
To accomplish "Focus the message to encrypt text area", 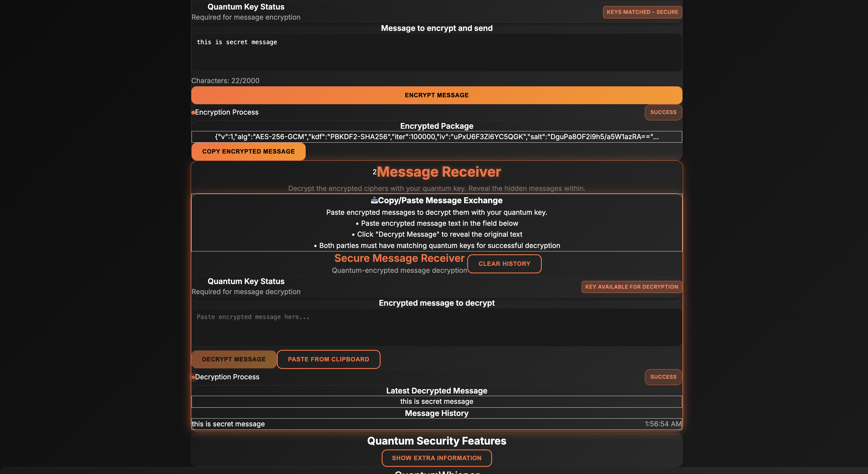I will coord(436,53).
